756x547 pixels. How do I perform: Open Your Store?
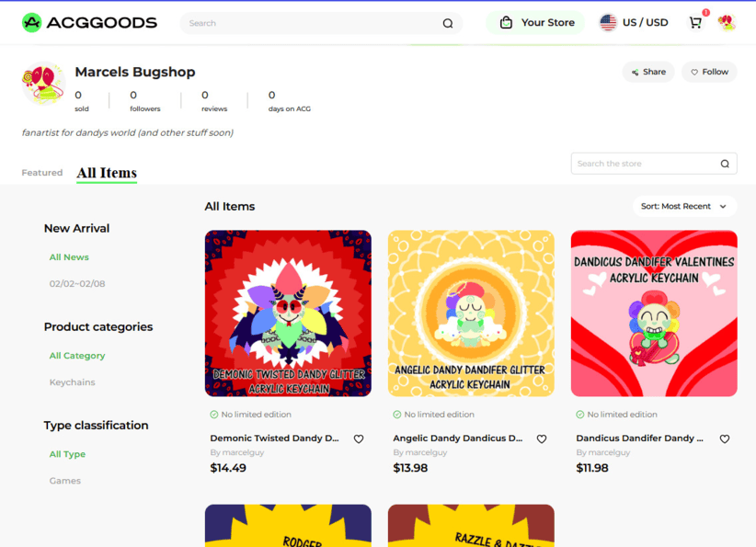(536, 23)
